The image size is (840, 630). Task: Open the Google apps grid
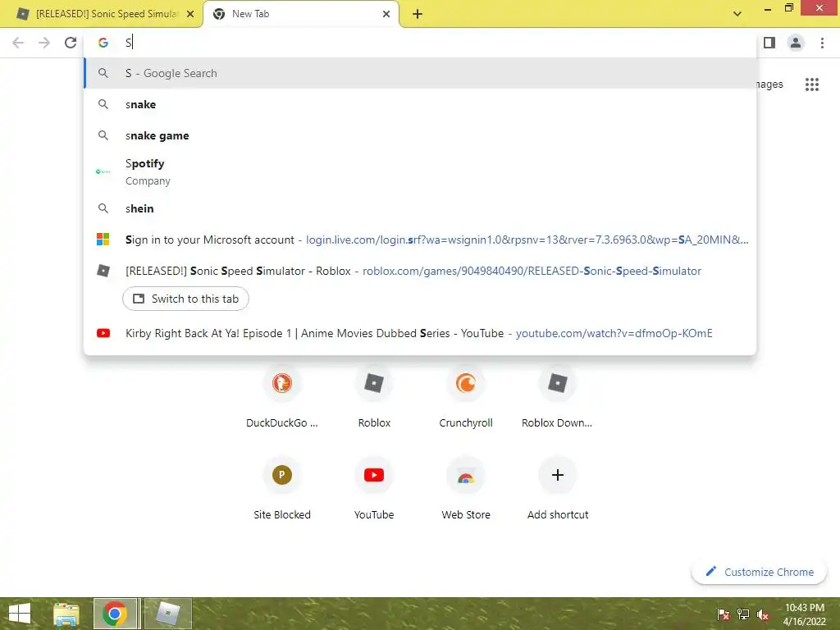(812, 84)
